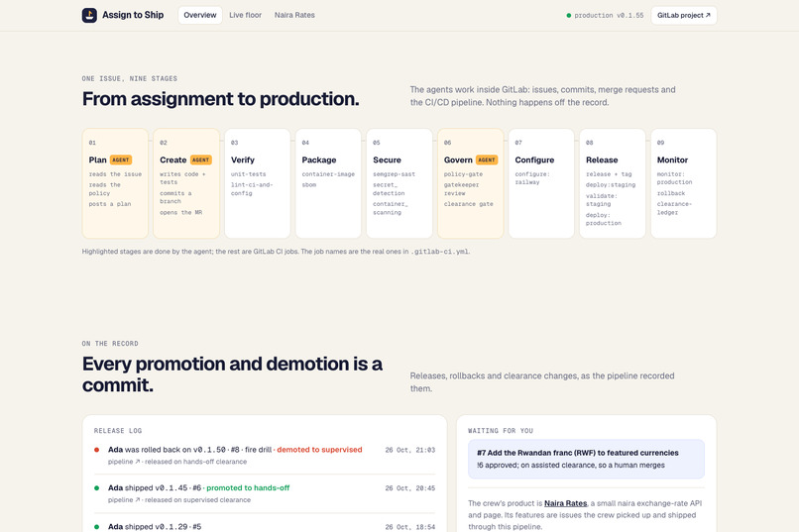
Task: Follow the Naira Rates link in description
Action: click(566, 503)
